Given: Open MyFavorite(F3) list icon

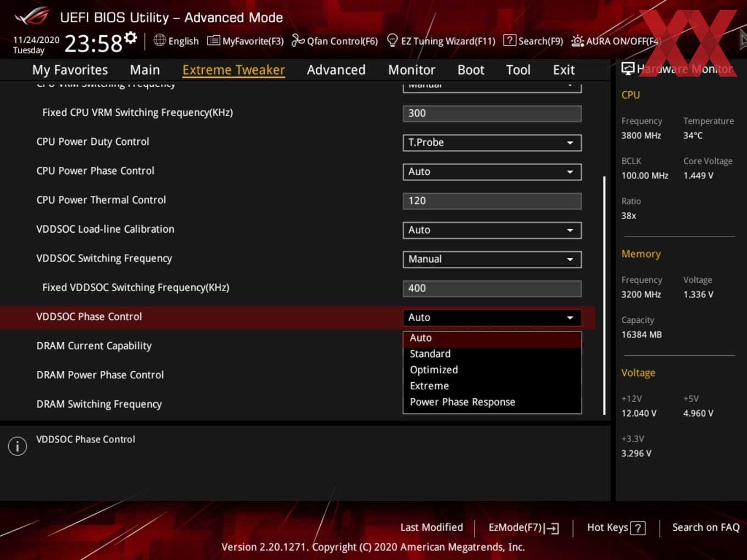Looking at the screenshot, I should (213, 41).
